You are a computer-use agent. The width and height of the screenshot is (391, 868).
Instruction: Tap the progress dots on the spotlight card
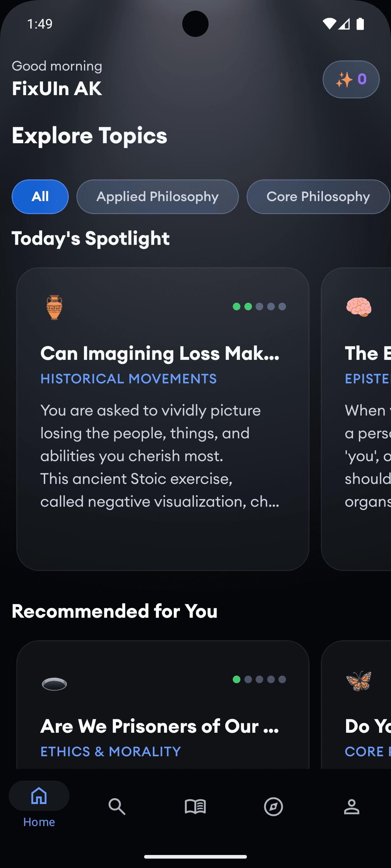[x=259, y=307]
